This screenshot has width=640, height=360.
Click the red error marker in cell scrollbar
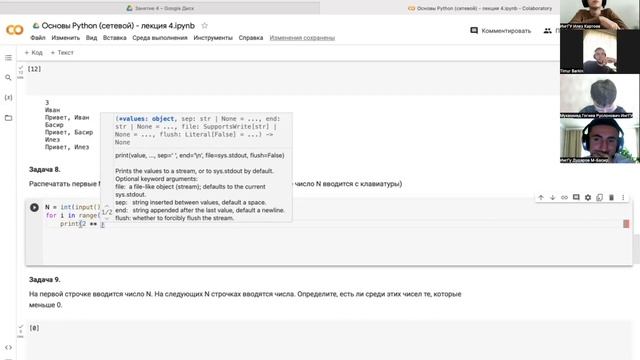[x=626, y=224]
